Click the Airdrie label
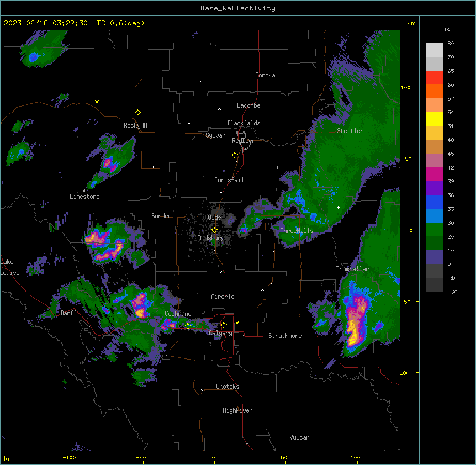The height and width of the screenshot is (465, 476). [223, 297]
